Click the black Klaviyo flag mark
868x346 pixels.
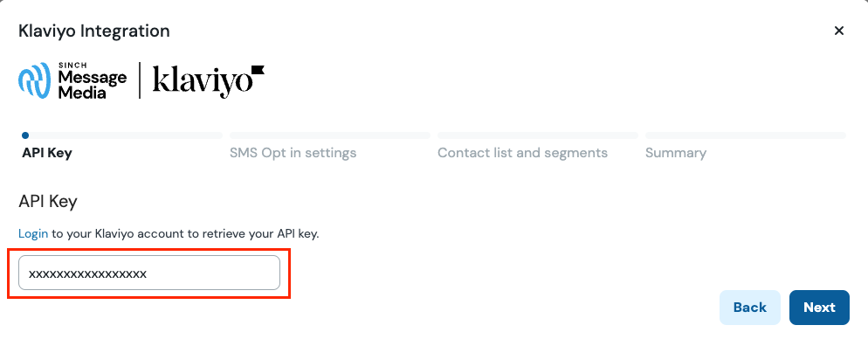click(x=258, y=70)
